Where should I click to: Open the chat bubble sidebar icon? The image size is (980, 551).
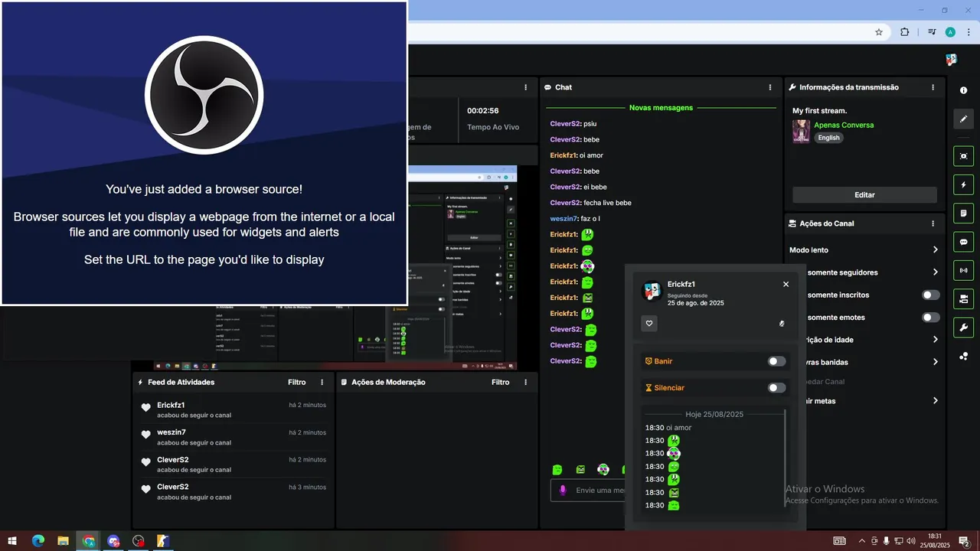pyautogui.click(x=963, y=242)
